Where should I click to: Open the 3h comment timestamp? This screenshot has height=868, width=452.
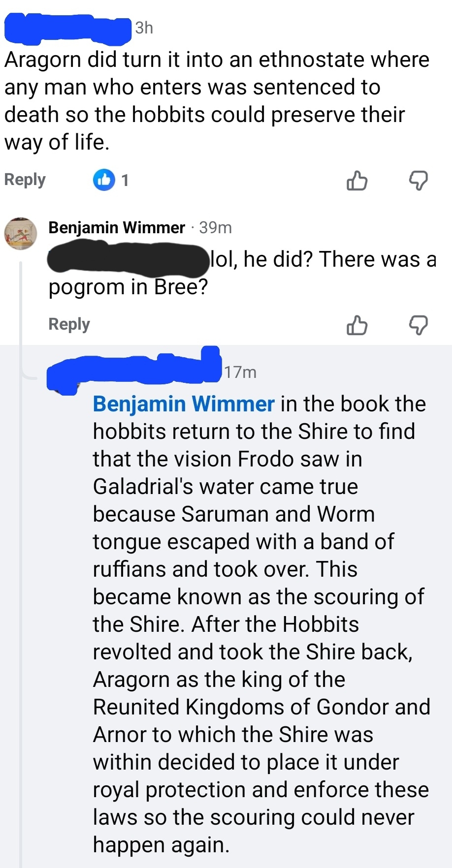click(144, 28)
